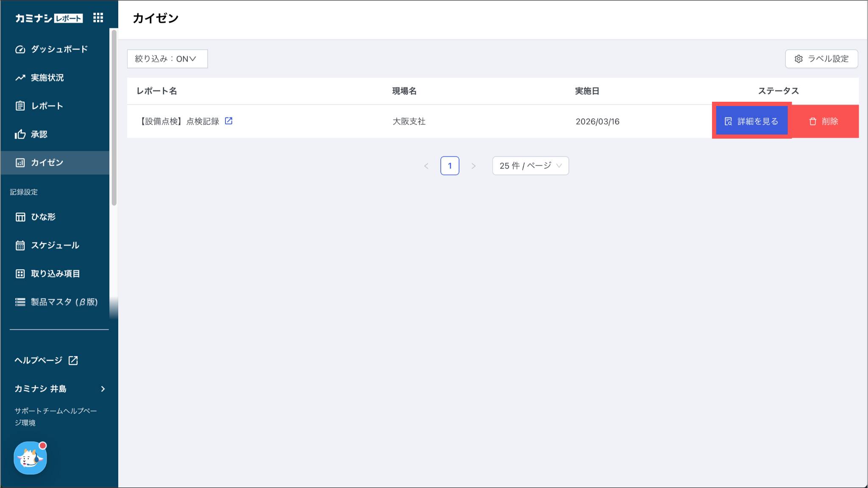The height and width of the screenshot is (488, 868).
Task: Click the 実施状況 trend line icon
Action: tap(20, 78)
